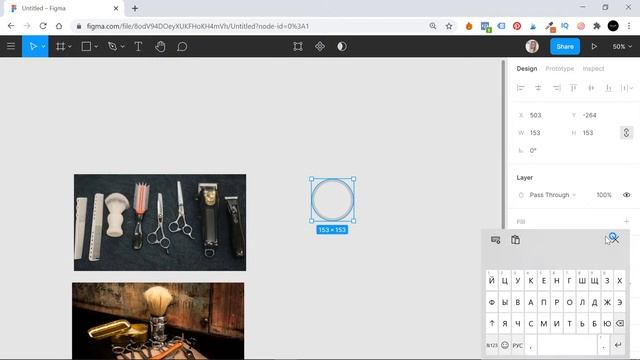Screen dimensions: 640x360
Task: Reload the page
Action: tap(43, 26)
